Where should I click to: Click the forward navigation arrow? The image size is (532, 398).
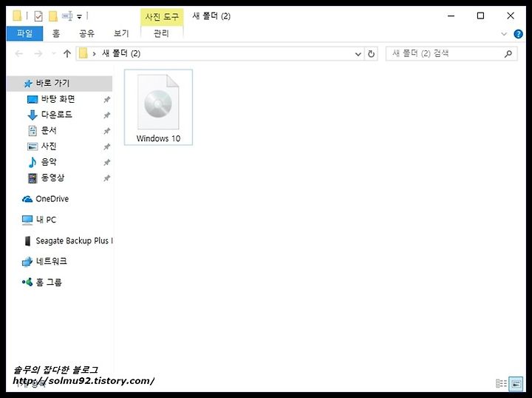(x=38, y=54)
